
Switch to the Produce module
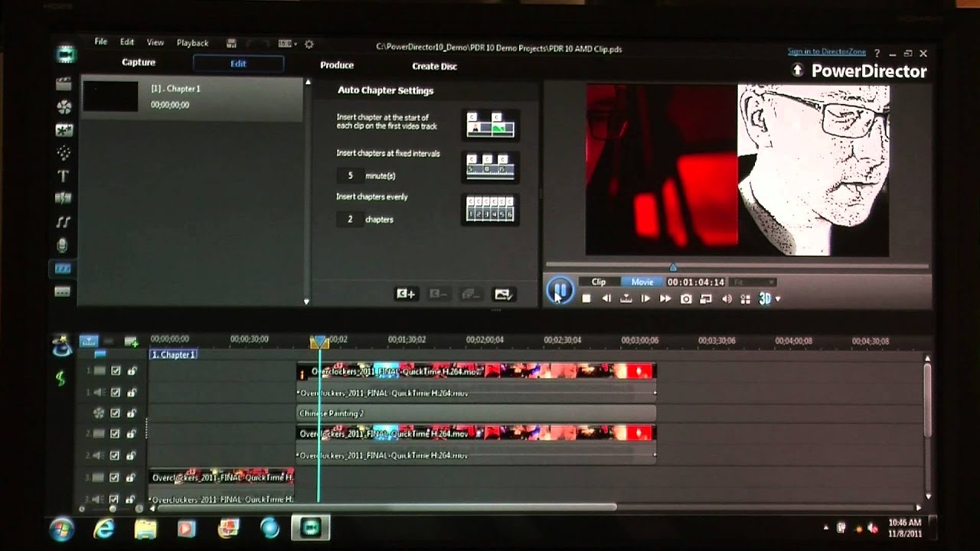tap(337, 65)
